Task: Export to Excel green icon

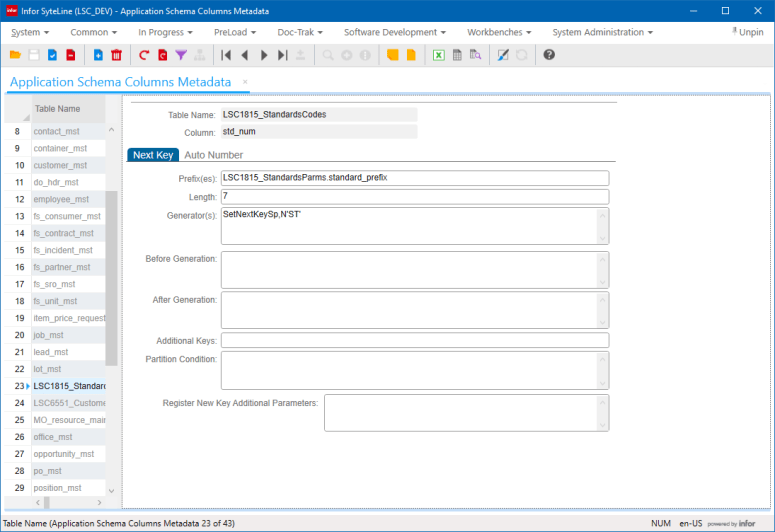Action: coord(438,55)
